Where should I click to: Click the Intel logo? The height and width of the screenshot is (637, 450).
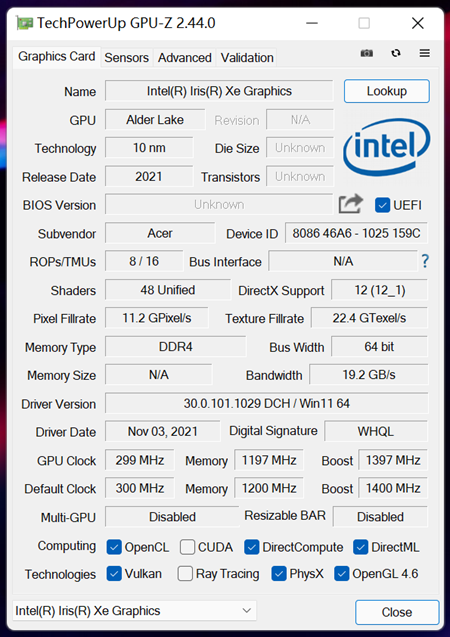click(387, 147)
